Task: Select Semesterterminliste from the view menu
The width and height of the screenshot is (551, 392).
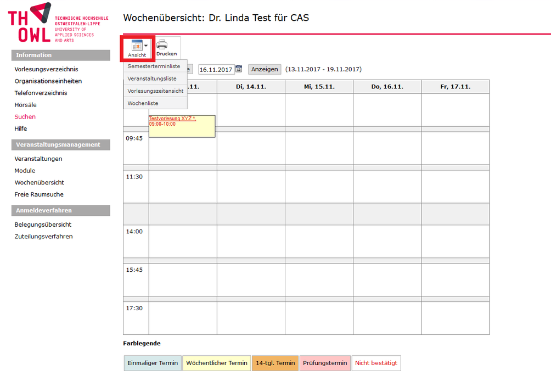Action: (x=154, y=66)
